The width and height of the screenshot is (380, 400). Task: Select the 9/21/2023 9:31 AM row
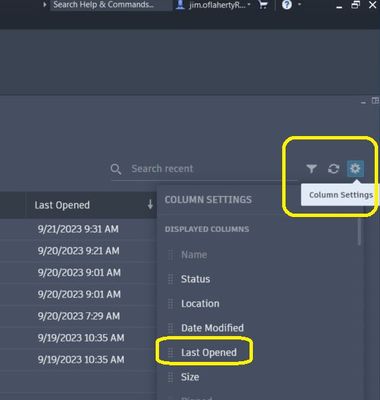78,229
